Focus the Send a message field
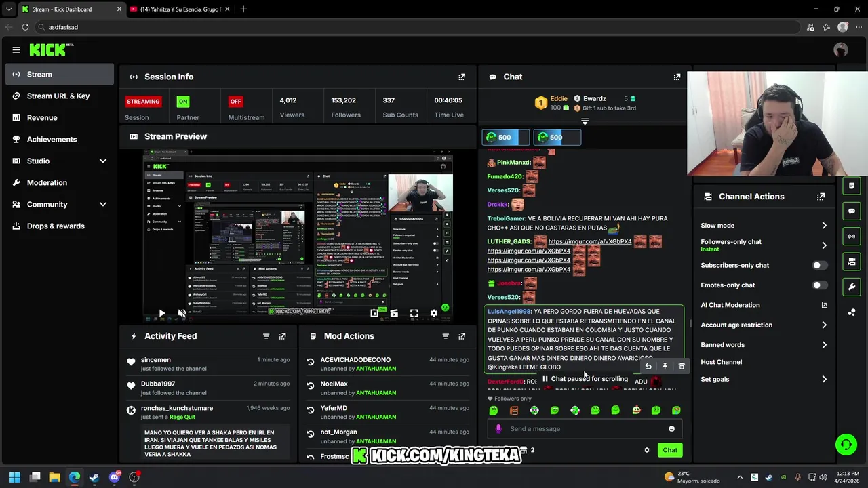Image resolution: width=868 pixels, height=488 pixels. click(585, 428)
